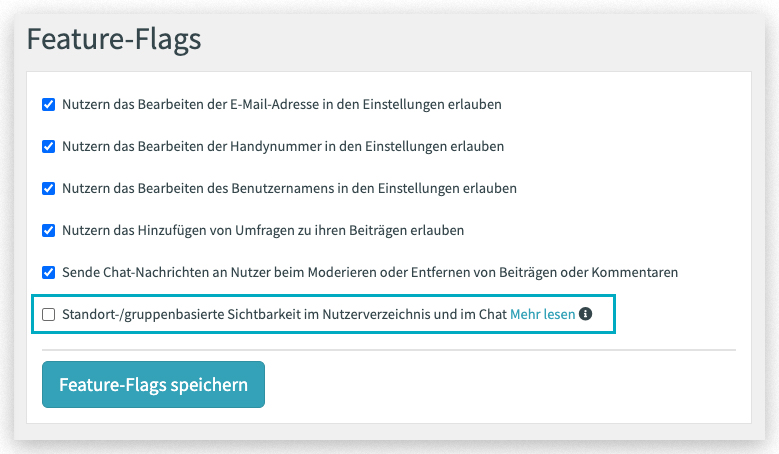
Task: Click label text about Moderieren oder Entfernen
Action: 370,272
